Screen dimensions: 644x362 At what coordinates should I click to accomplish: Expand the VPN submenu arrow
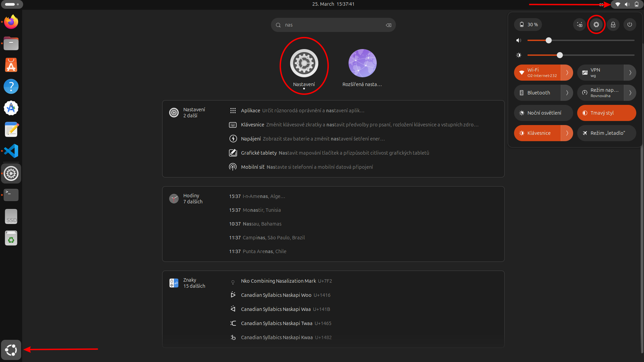click(630, 73)
